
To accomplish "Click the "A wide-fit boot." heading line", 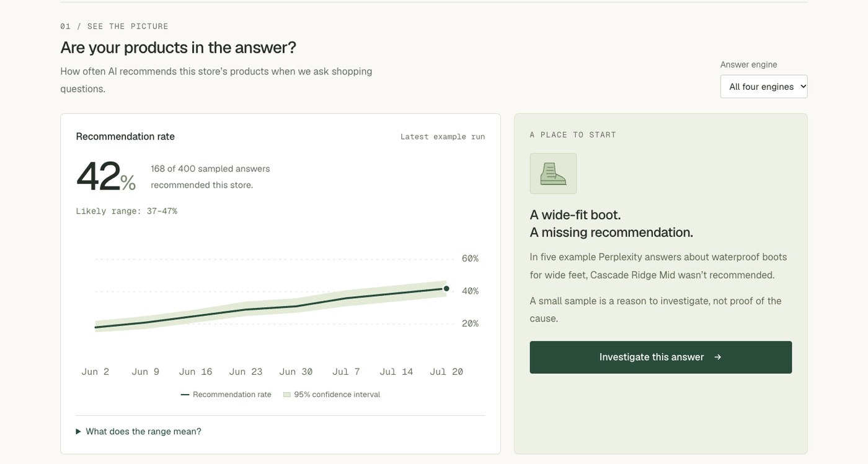I will pyautogui.click(x=575, y=215).
